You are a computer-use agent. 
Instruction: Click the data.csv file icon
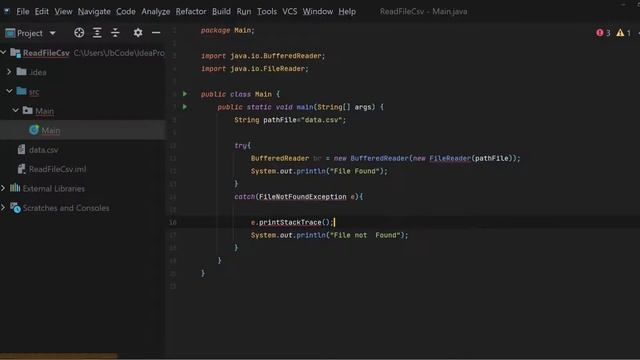click(21, 149)
